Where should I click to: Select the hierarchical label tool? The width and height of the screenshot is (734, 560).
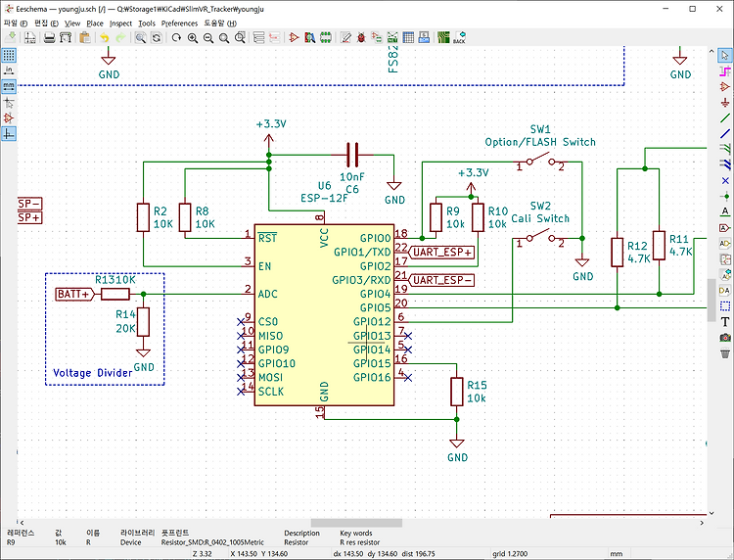pos(724,244)
